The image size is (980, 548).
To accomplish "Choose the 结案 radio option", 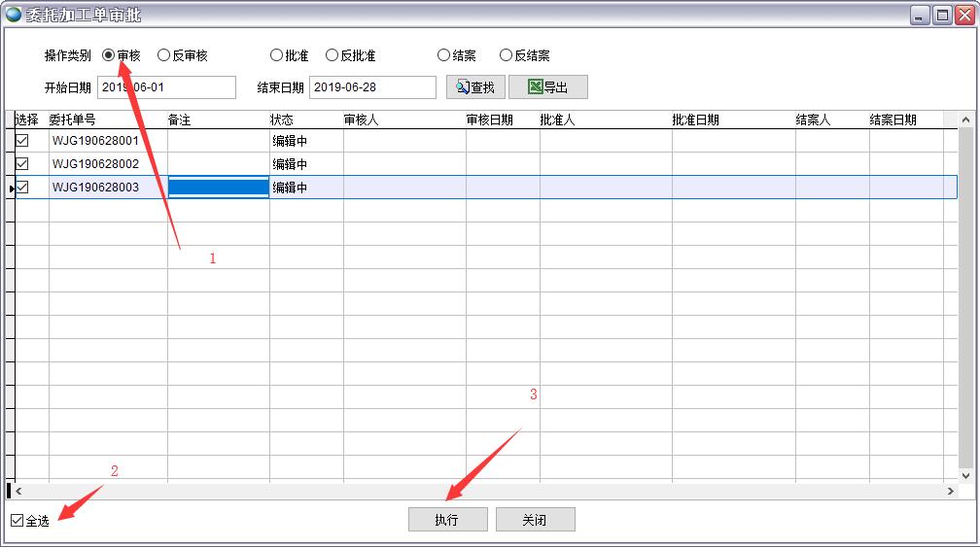I will (444, 56).
